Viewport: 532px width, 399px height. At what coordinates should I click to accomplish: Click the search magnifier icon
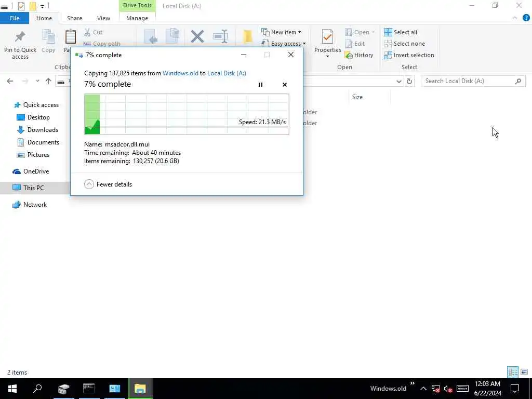coord(518,81)
